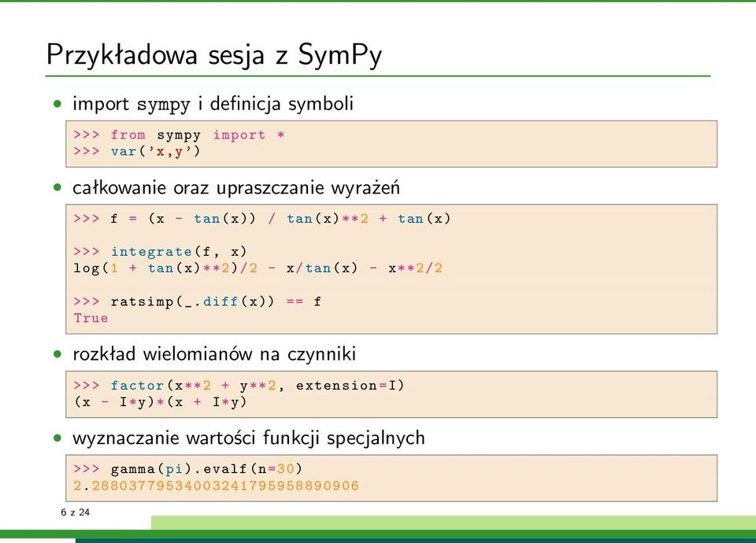Viewport: 756px width, 543px height.
Task: Click the numeric result "2.28803779534003241795958890906"
Action: pos(217,486)
